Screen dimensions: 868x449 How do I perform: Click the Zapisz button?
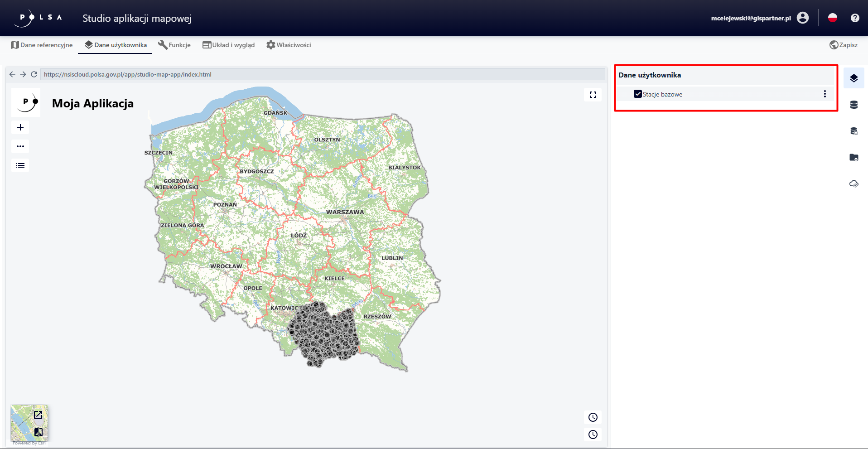click(x=843, y=45)
